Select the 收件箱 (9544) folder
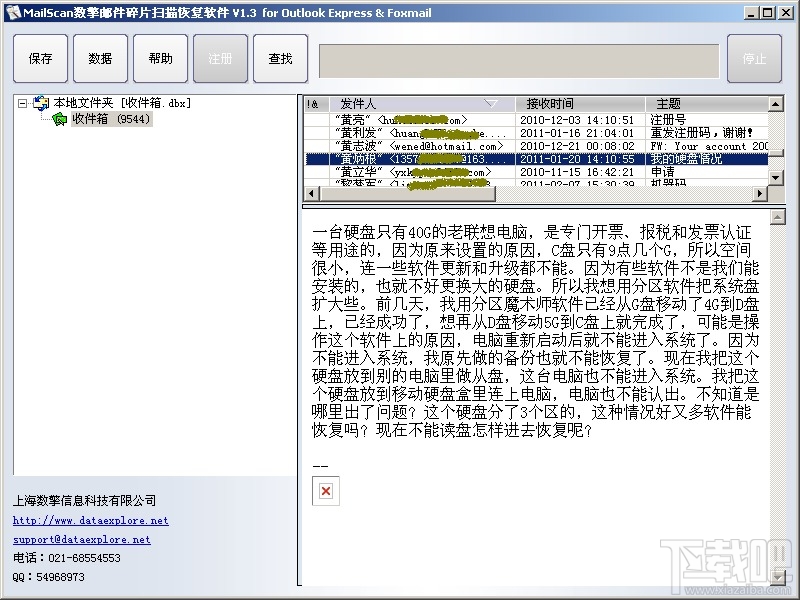 pyautogui.click(x=111, y=119)
